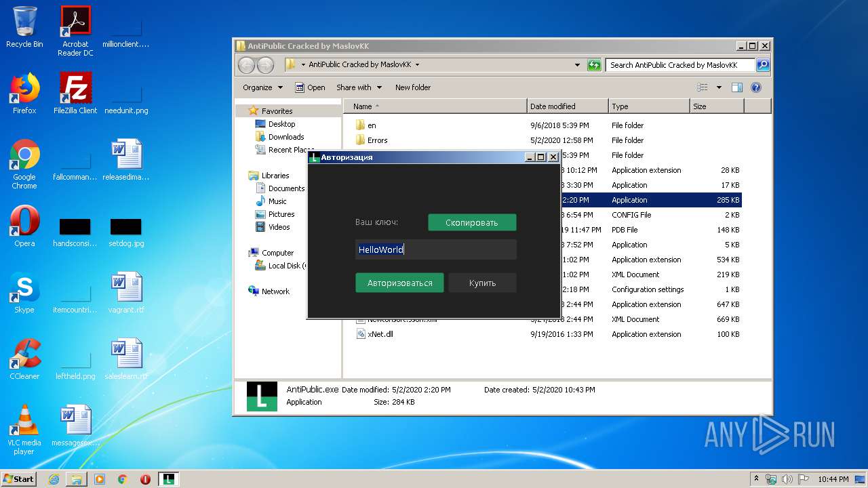Select setdog.jpg desktop file

126,232
